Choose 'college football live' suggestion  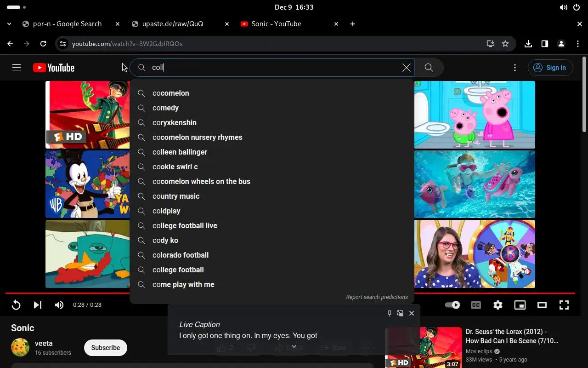272,225
